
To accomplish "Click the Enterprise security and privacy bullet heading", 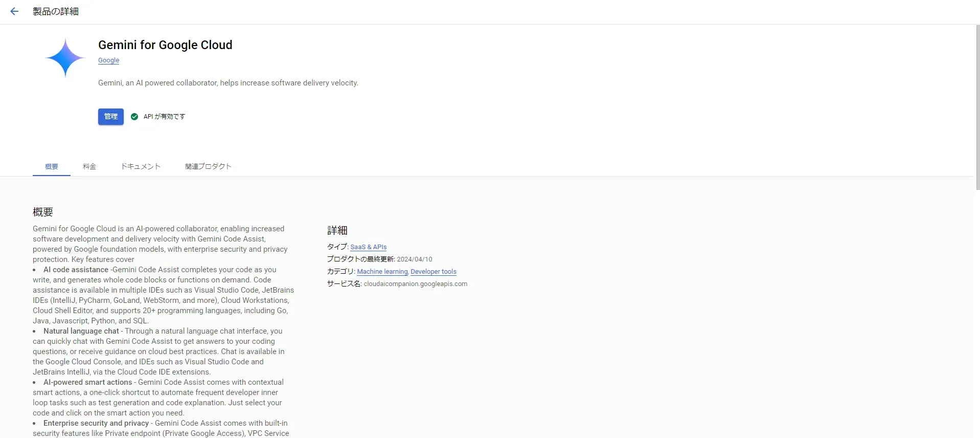I will pos(96,423).
